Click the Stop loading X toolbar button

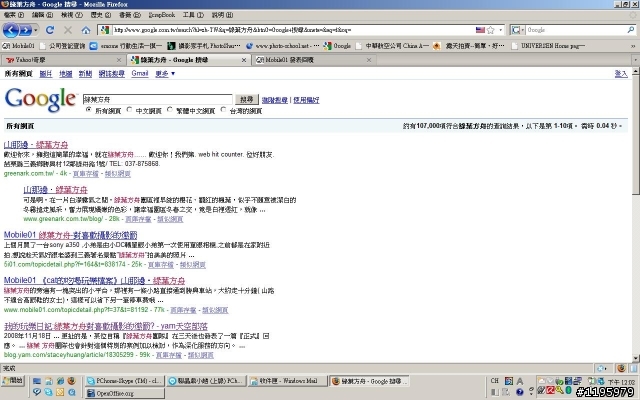[68, 30]
